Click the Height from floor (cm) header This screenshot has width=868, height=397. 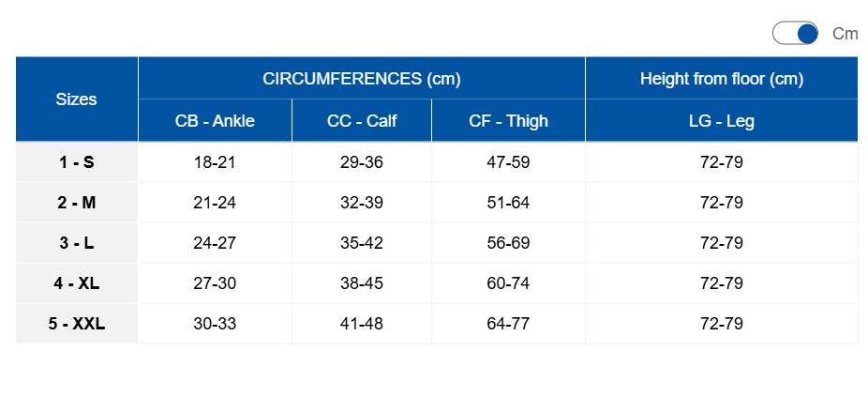pos(722,78)
